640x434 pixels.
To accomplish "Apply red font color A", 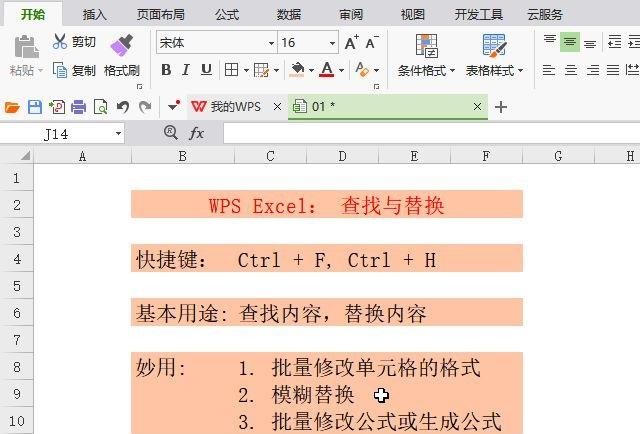I will click(x=327, y=69).
